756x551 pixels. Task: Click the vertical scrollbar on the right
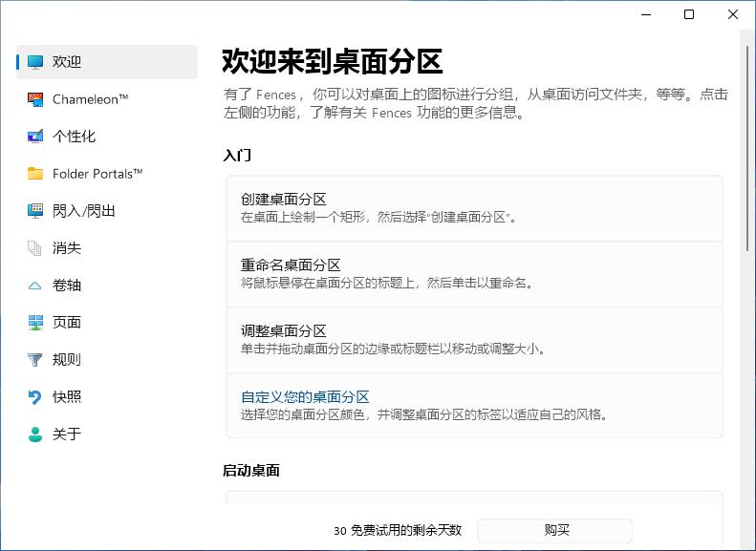tap(746, 143)
